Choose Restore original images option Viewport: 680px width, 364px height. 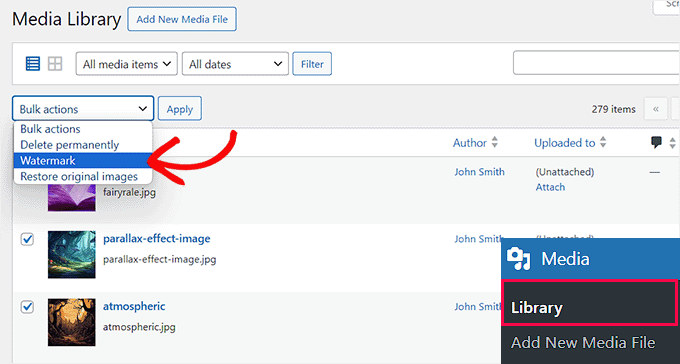pyautogui.click(x=83, y=177)
